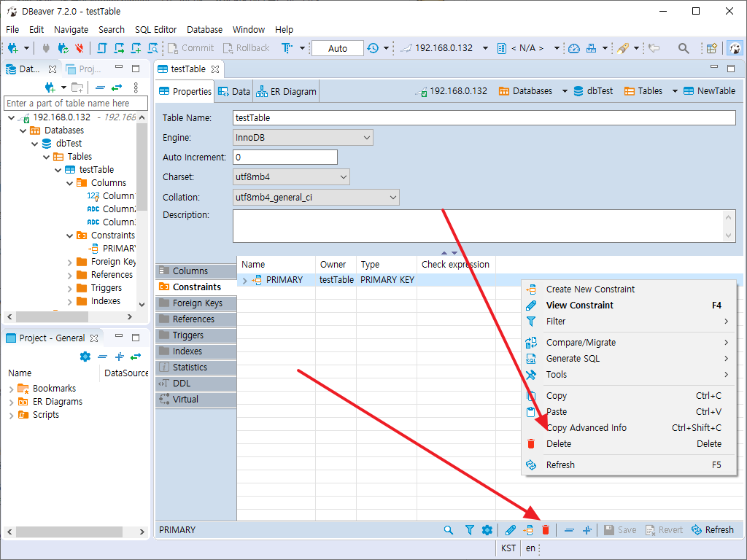
Task: Click the Link with Editor arrows in navigator
Action: [117, 87]
